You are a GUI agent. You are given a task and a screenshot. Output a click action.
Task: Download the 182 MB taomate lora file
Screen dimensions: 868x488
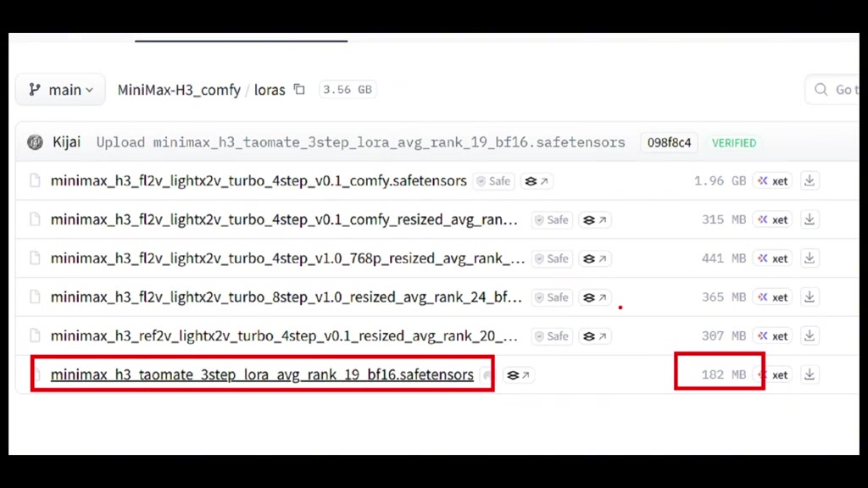pos(810,374)
